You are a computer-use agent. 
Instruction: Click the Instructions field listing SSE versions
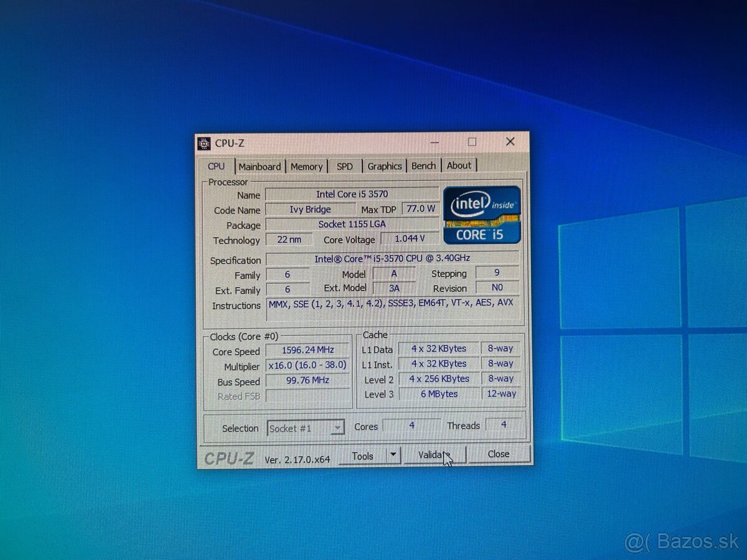[x=392, y=304]
